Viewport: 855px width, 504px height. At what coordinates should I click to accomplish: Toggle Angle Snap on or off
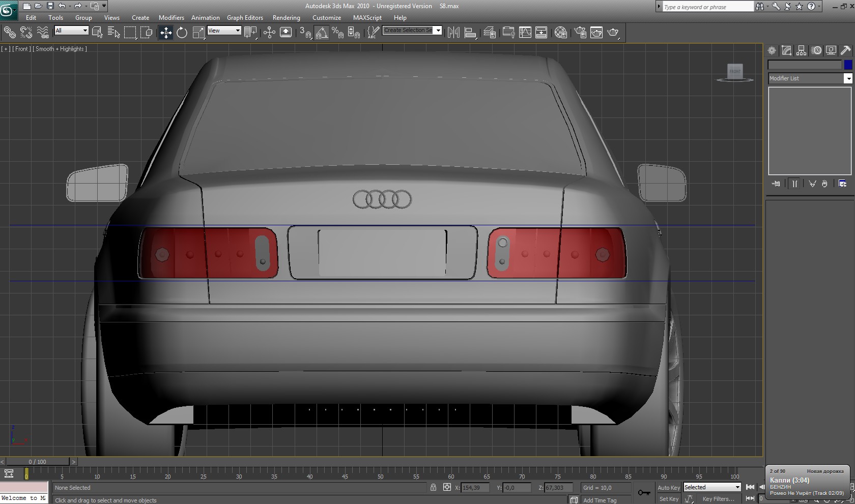pyautogui.click(x=322, y=33)
